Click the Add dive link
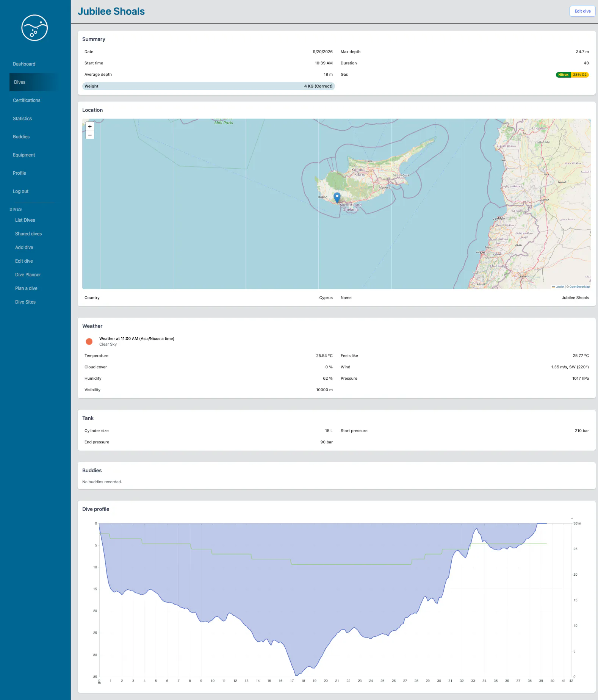The width and height of the screenshot is (598, 700). (x=24, y=247)
